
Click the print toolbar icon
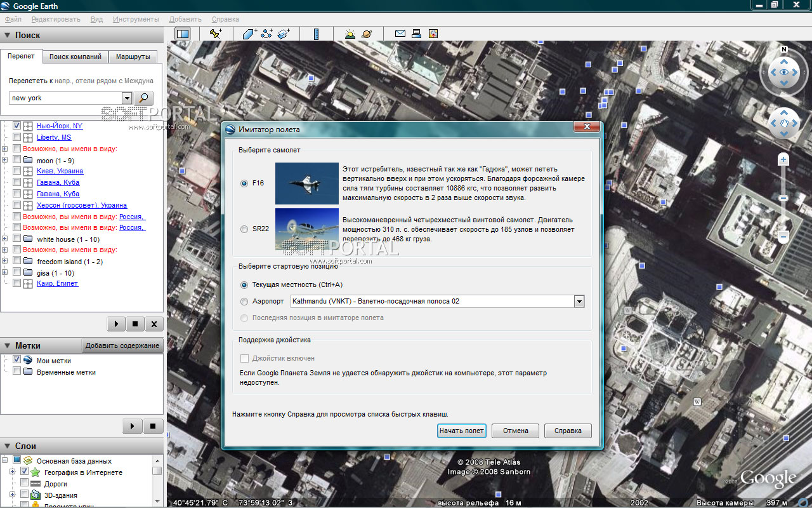pyautogui.click(x=417, y=34)
